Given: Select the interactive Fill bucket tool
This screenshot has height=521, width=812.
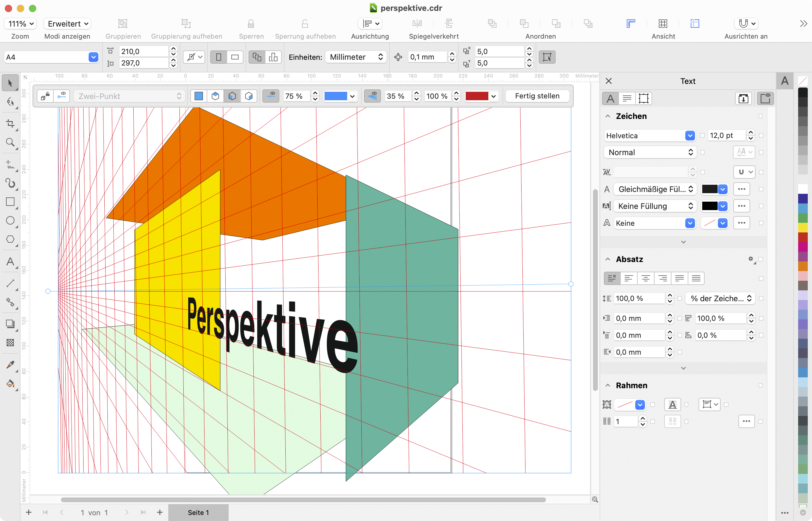Looking at the screenshot, I should (x=10, y=384).
